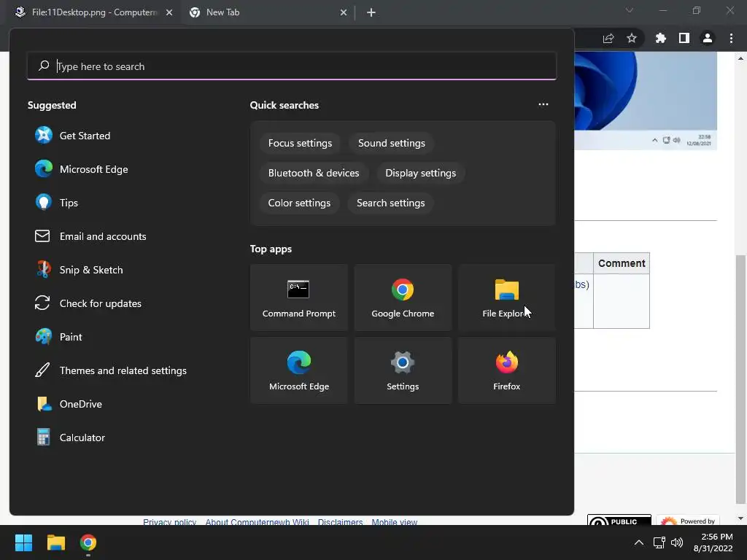Click the clock and date in taskbar
Screen dimensions: 747x560
[713, 542]
